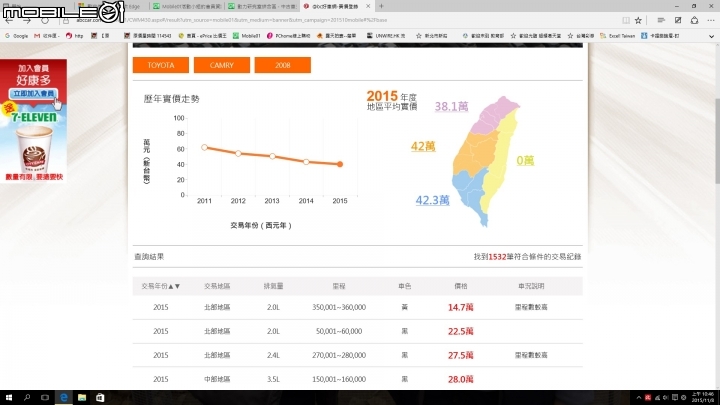720x405 pixels.
Task: Click the 22.5萬 price cell
Action: pyautogui.click(x=461, y=331)
